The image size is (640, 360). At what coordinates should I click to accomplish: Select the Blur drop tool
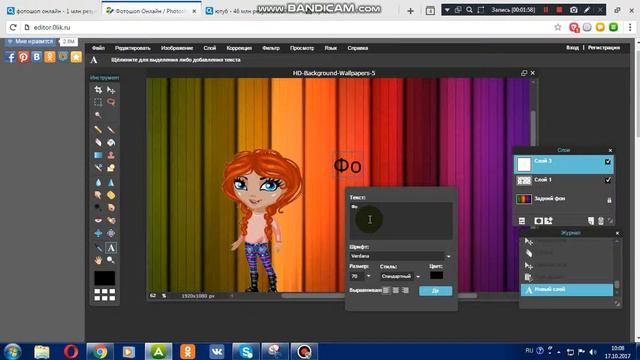pyautogui.click(x=98, y=182)
